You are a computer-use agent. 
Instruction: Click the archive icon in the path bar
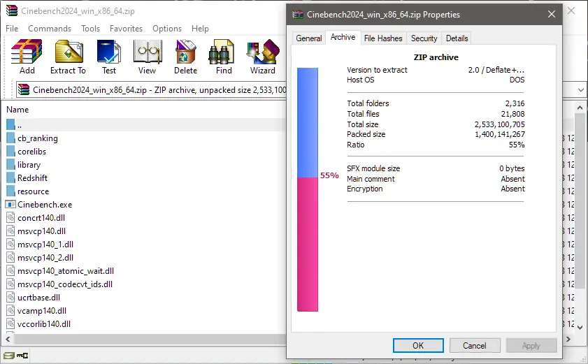[x=24, y=89]
